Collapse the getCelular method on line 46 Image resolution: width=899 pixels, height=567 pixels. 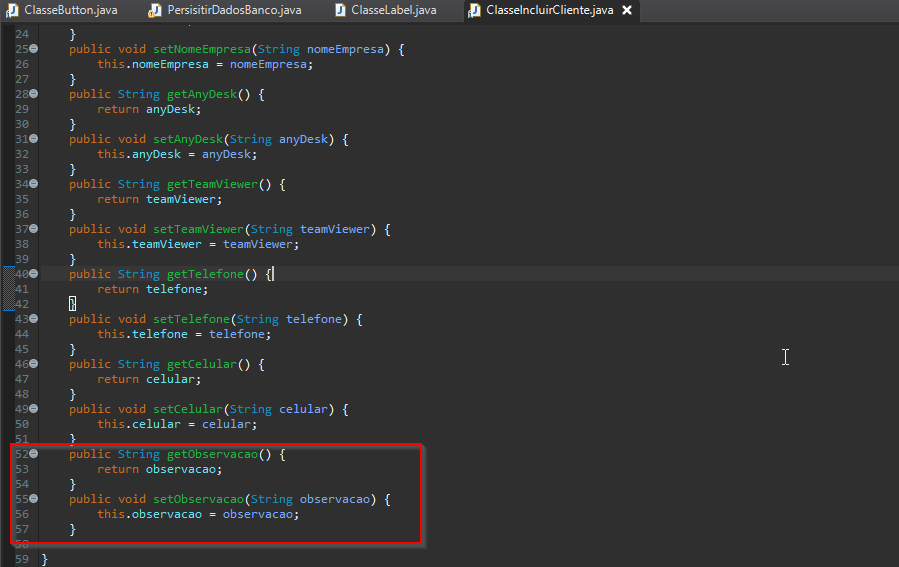tap(34, 364)
